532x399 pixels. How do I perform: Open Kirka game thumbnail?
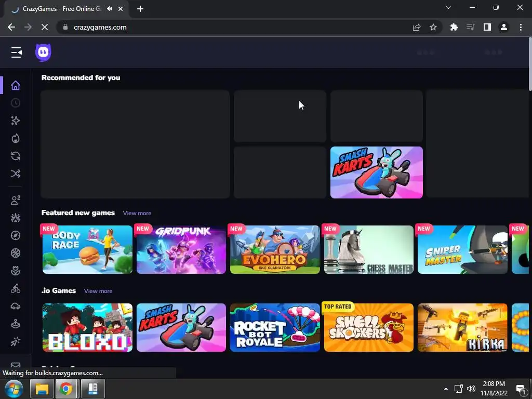coord(462,327)
